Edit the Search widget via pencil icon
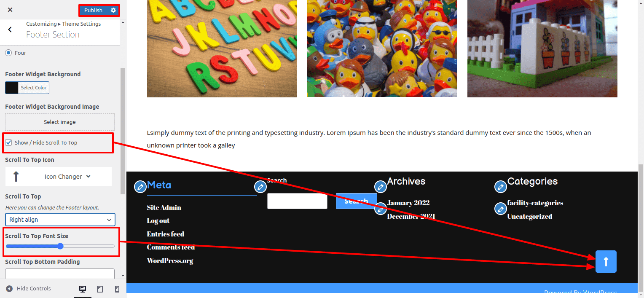 (260, 186)
